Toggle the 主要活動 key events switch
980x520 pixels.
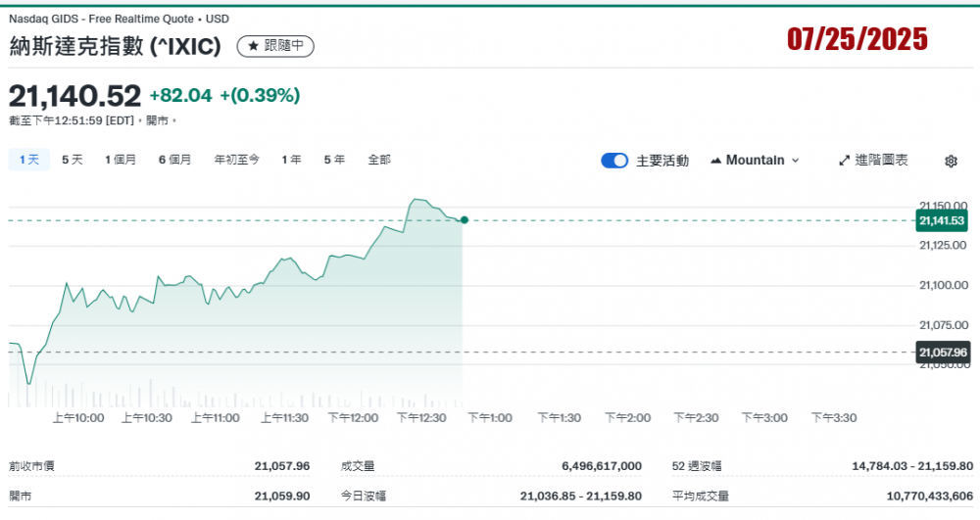614,161
